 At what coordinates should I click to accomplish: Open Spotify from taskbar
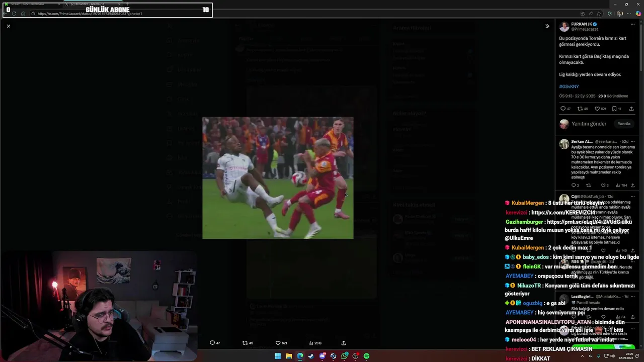[x=366, y=356]
